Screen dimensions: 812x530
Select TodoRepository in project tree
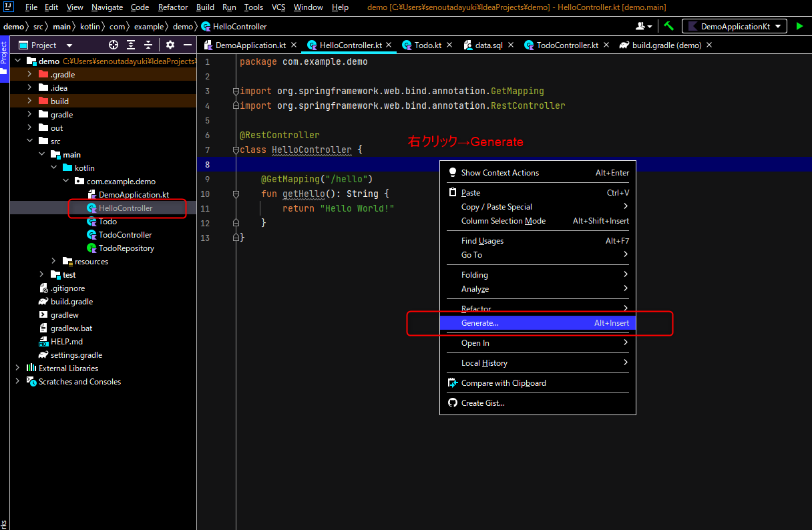tap(120, 248)
